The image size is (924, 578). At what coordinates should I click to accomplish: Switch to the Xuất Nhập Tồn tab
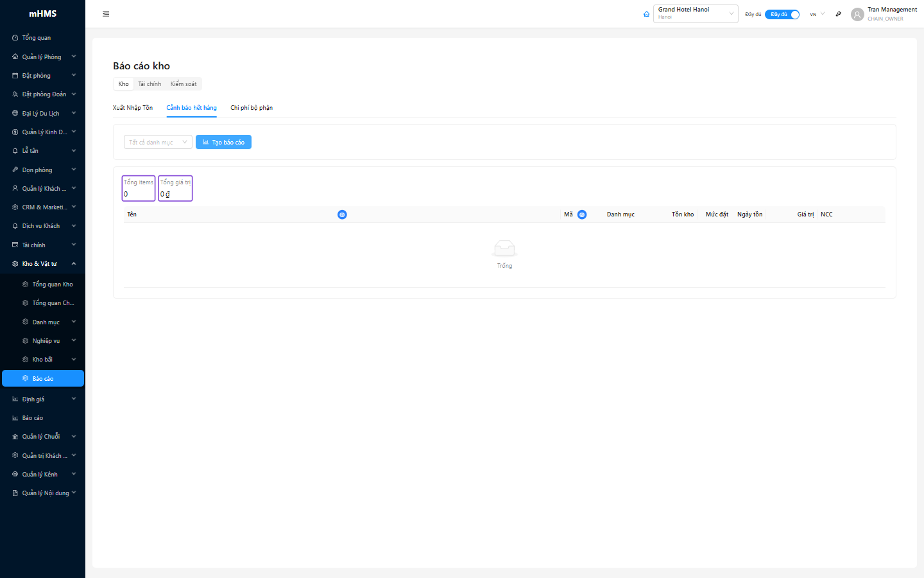(133, 108)
